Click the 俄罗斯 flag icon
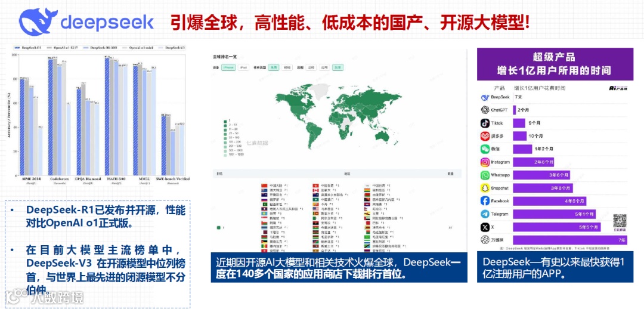The image size is (644, 309). click(264, 200)
